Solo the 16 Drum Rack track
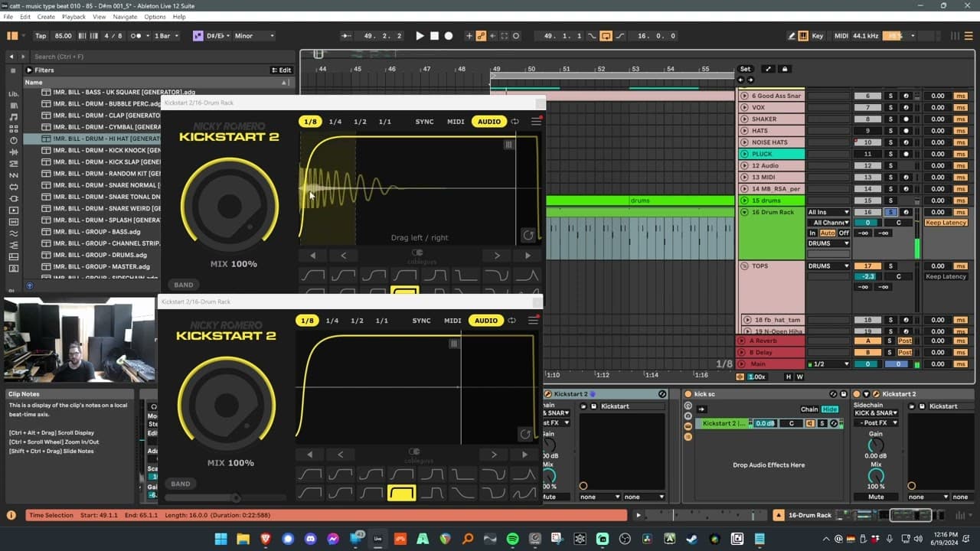The image size is (980, 551). [890, 212]
